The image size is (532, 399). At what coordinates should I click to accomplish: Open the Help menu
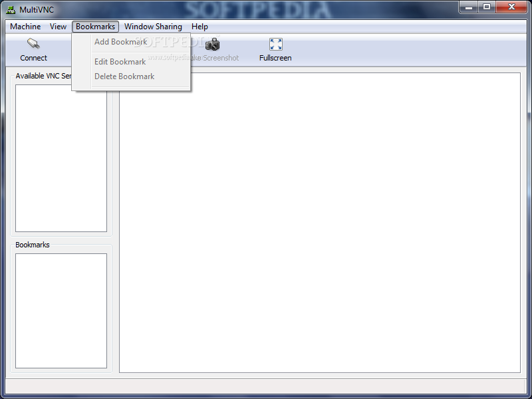199,27
